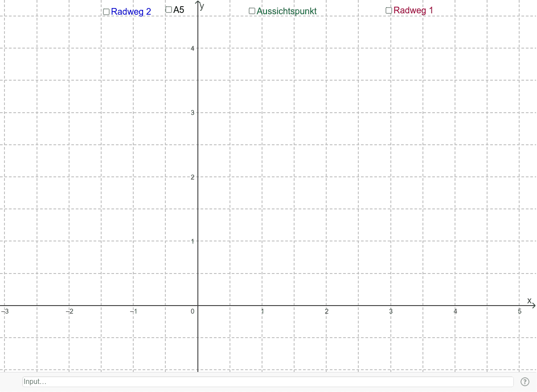
Task: Click the x-axis tick label 5
Action: (520, 311)
